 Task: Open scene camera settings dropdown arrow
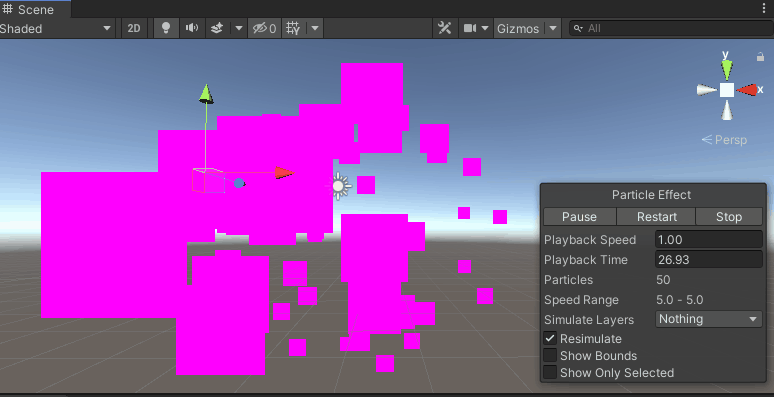point(485,29)
